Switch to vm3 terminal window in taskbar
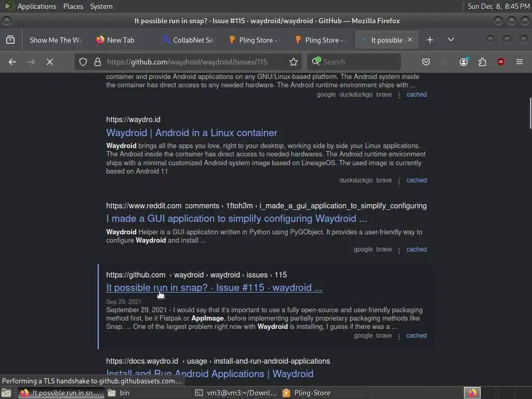The height and width of the screenshot is (399, 532). 236,393
